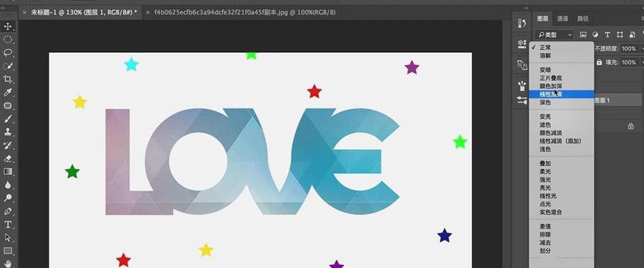Toggle the shape layer filter

tap(620, 35)
